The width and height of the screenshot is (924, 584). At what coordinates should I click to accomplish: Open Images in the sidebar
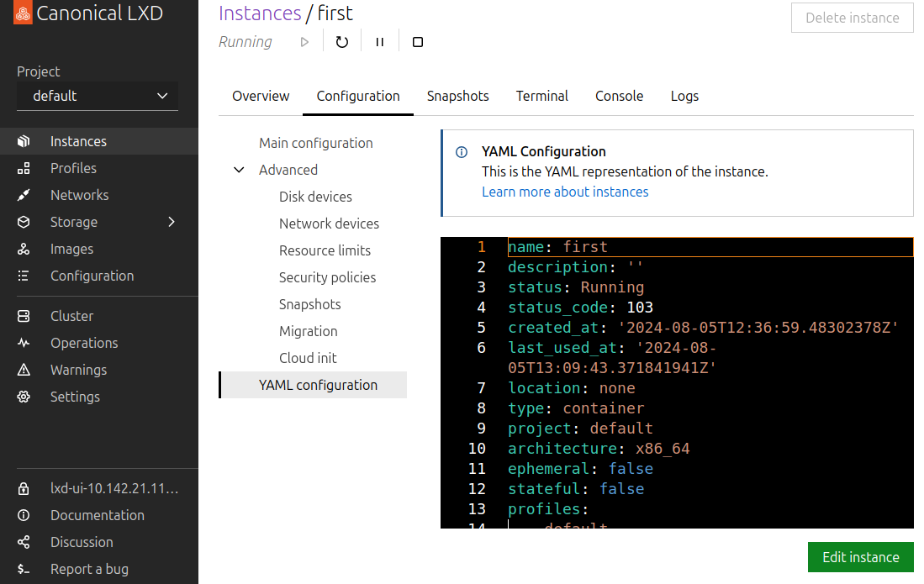click(71, 249)
